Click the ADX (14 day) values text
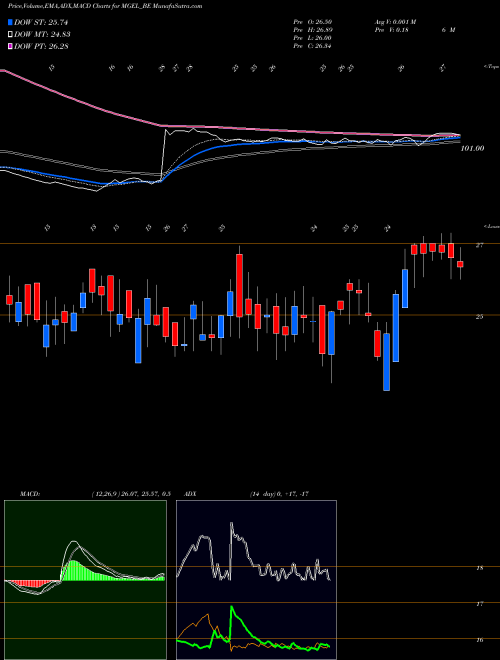 click(x=279, y=493)
